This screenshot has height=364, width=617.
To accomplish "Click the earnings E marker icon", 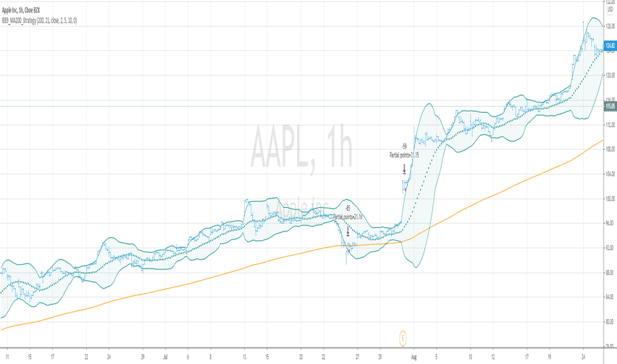I will pyautogui.click(x=403, y=338).
